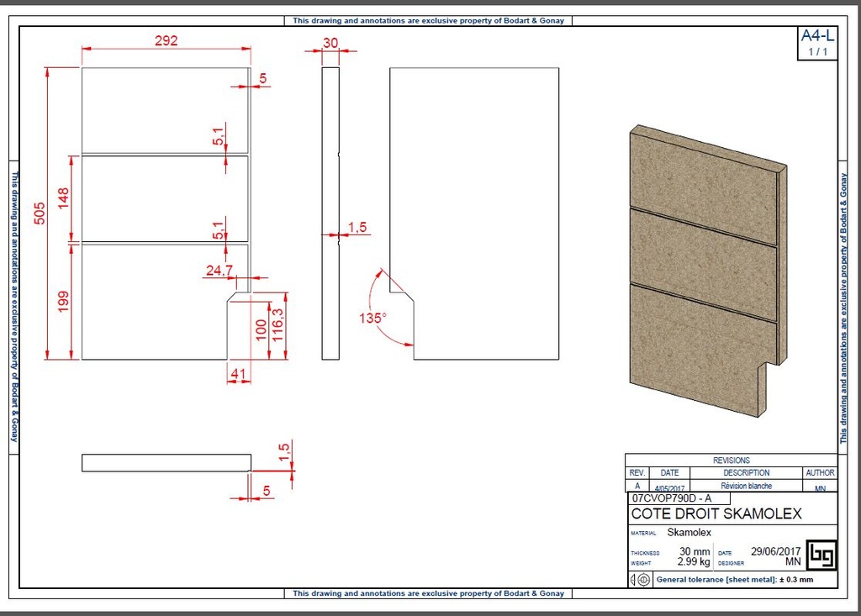Image resolution: width=861 pixels, height=616 pixels.
Task: Select the 135° angle annotation
Action: 373,318
